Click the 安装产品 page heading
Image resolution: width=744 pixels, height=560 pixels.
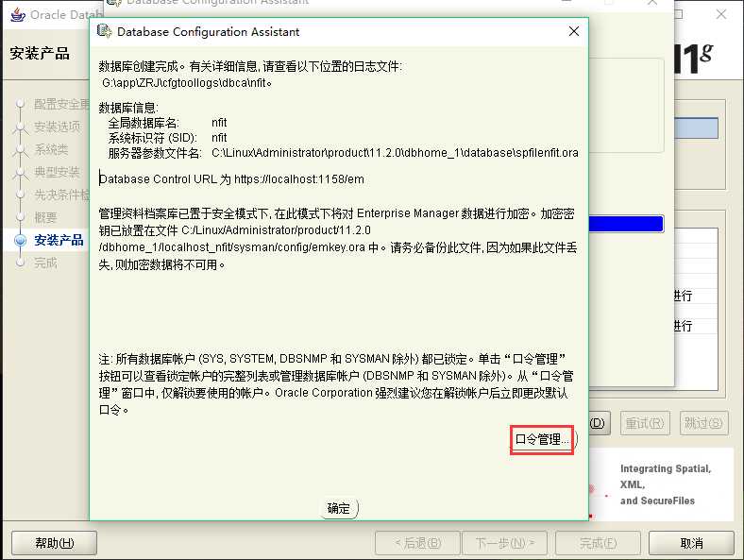[40, 53]
